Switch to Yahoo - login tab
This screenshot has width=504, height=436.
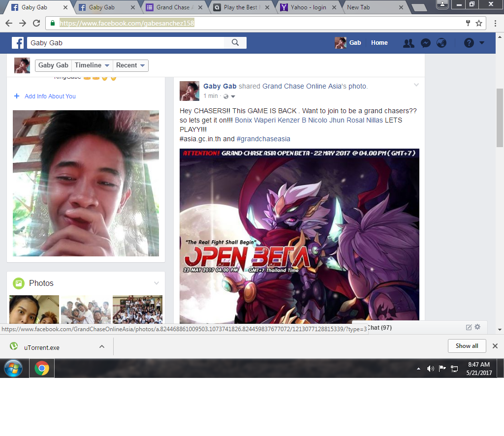pyautogui.click(x=308, y=7)
